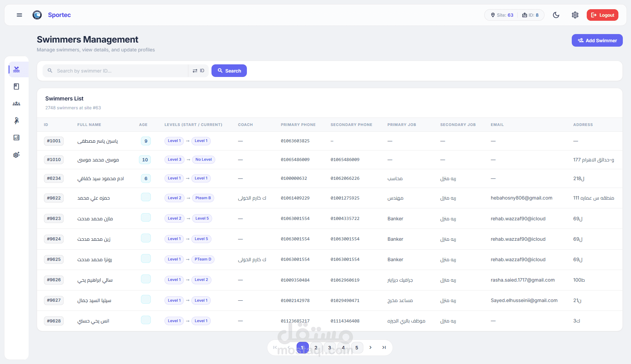631x364 pixels.
Task: Open swimmer #9628 row
Action: pos(330,321)
